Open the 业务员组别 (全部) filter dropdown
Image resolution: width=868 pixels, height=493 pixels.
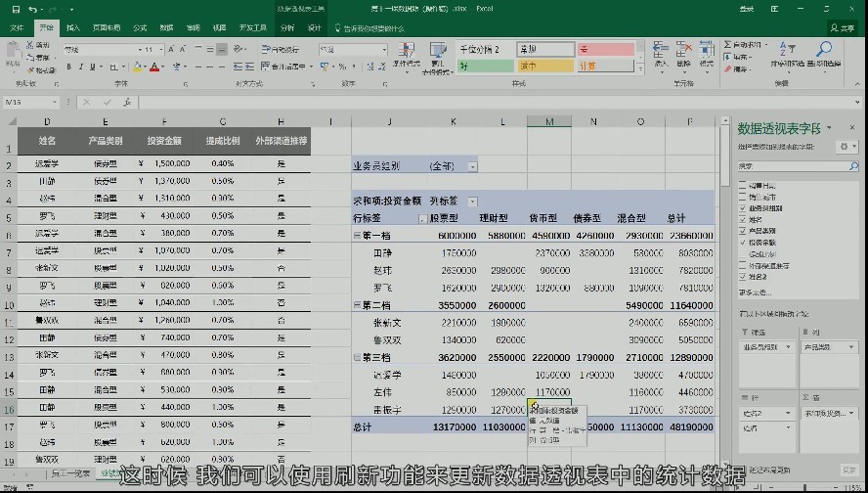473,166
